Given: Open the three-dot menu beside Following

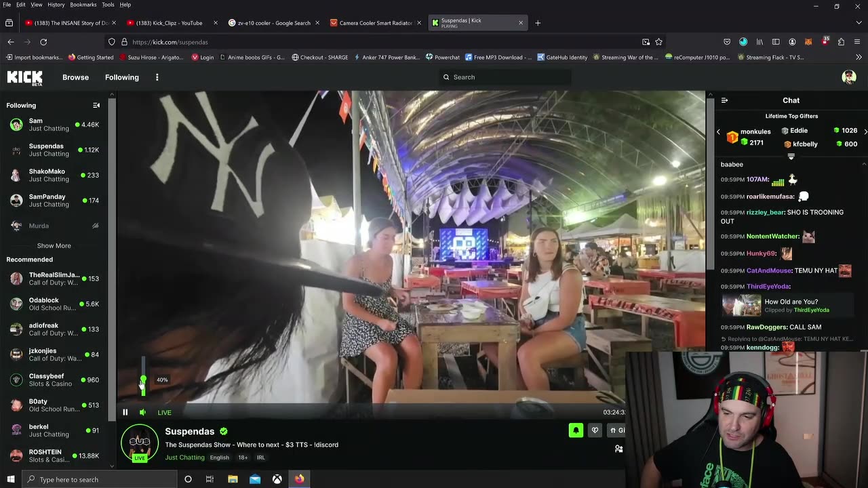Looking at the screenshot, I should 157,77.
